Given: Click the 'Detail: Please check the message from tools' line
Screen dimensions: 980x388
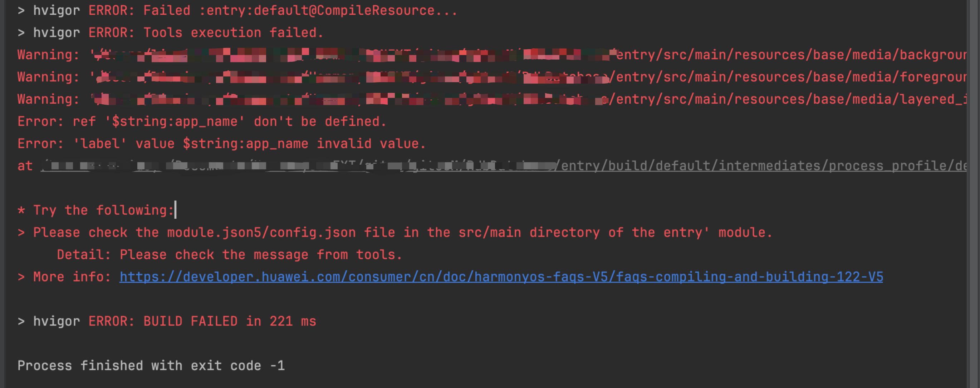Looking at the screenshot, I should click(229, 255).
